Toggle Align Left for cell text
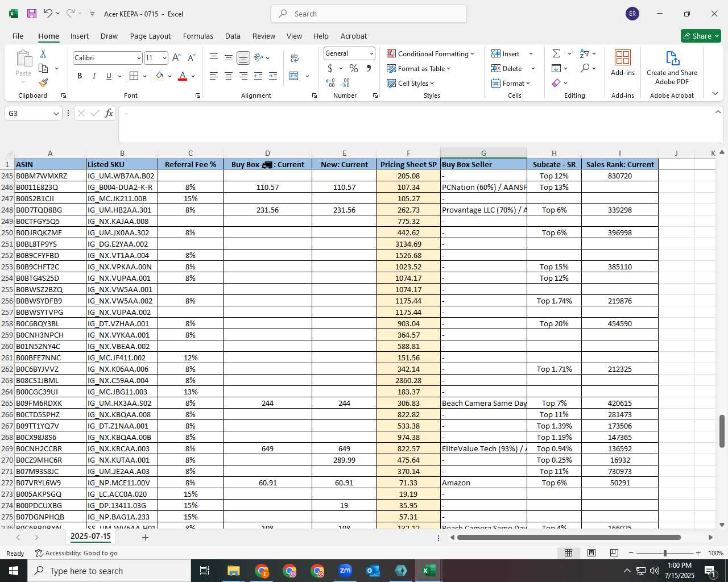The image size is (728, 582). coord(214,76)
